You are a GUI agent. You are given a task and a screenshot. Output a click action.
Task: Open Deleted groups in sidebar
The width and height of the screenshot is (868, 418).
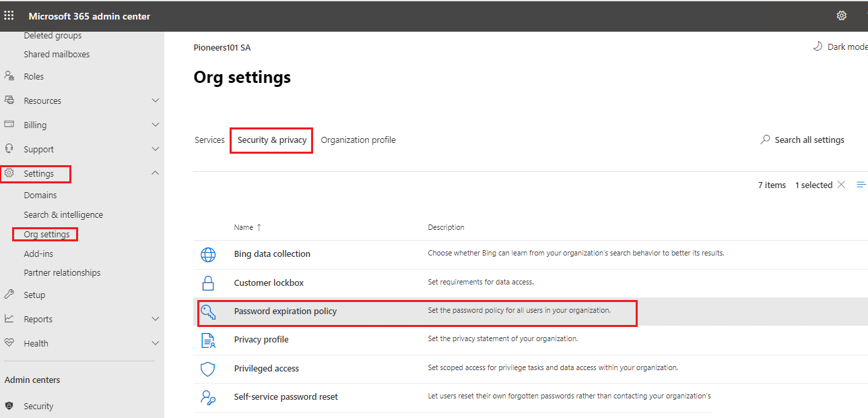(53, 35)
